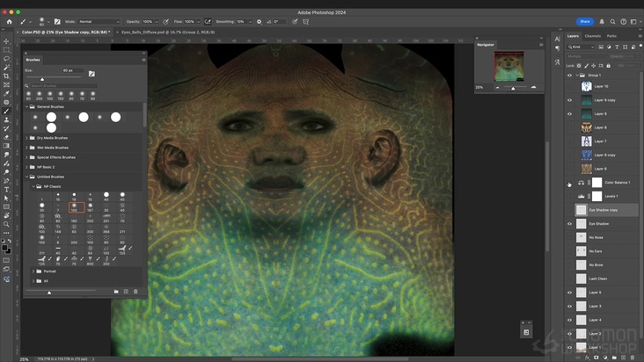644x362 pixels.
Task: Adjust the Navigator zoom slider
Action: click(x=513, y=88)
